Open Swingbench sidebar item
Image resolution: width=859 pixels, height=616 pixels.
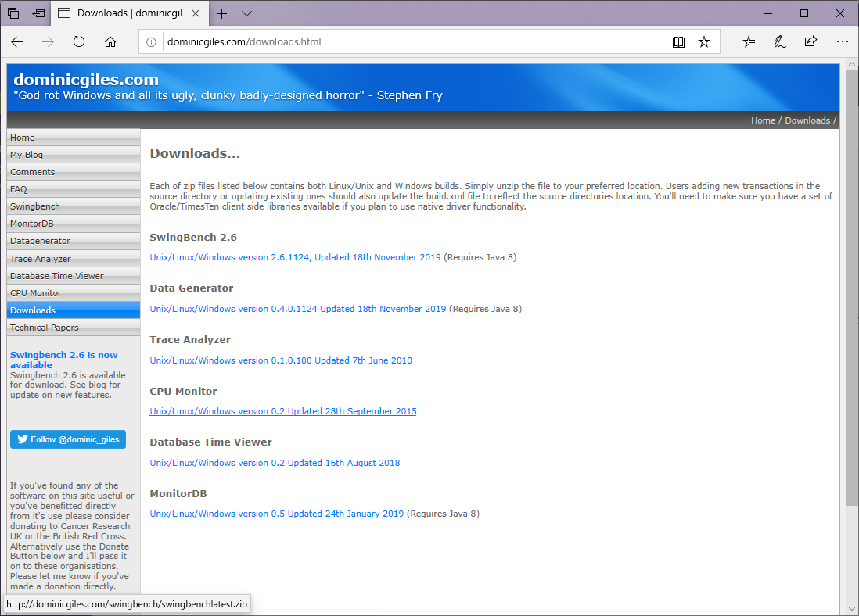pyautogui.click(x=74, y=206)
